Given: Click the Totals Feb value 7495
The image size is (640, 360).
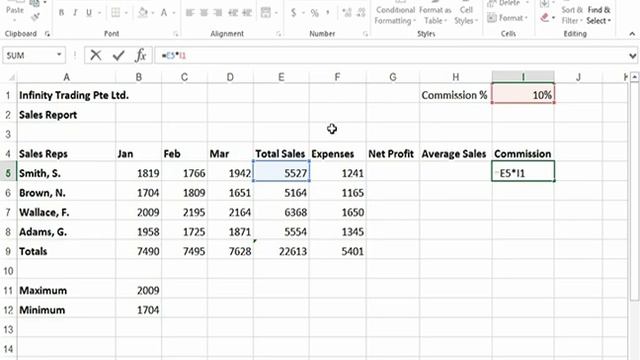Looking at the screenshot, I should (x=184, y=251).
